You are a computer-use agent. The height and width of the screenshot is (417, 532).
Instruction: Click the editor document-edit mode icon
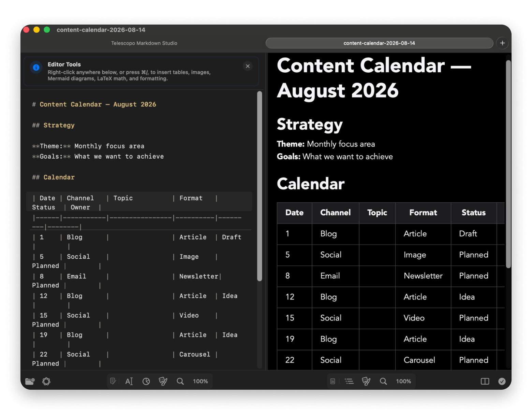pyautogui.click(x=113, y=381)
